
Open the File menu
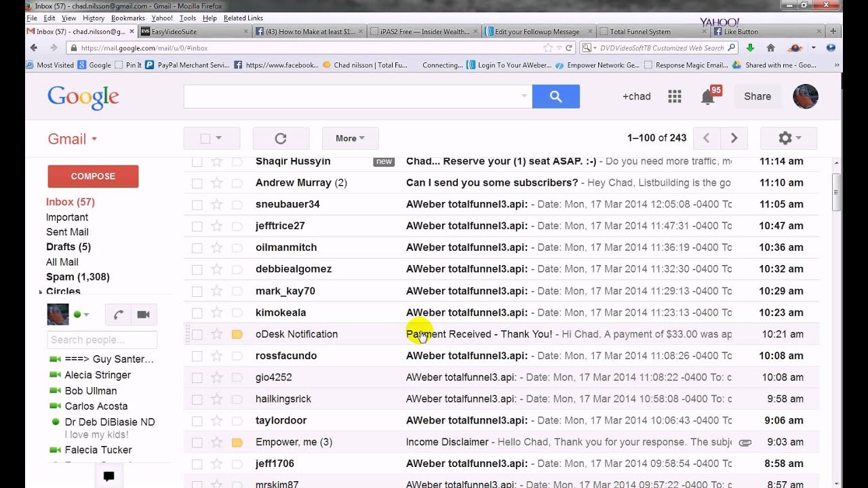(x=32, y=18)
